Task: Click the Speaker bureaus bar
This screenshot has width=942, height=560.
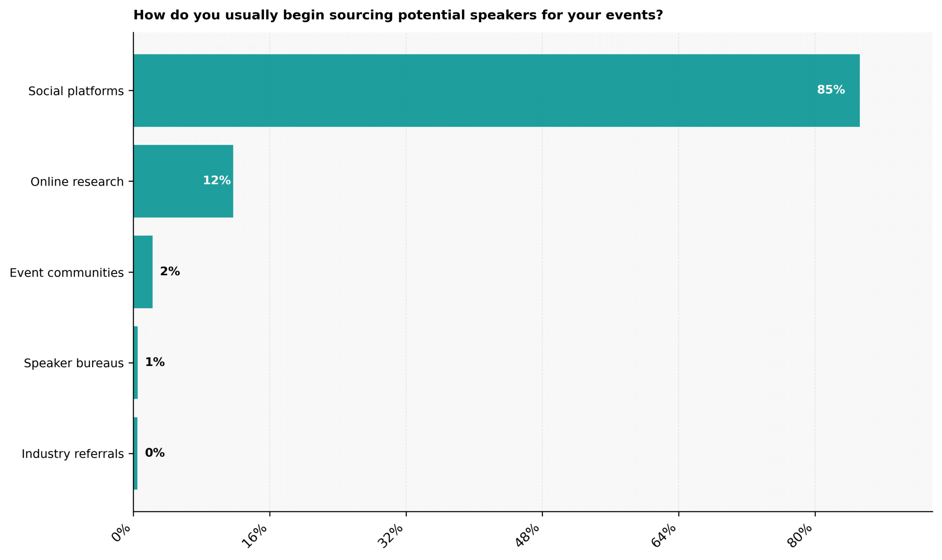Action: 135,363
